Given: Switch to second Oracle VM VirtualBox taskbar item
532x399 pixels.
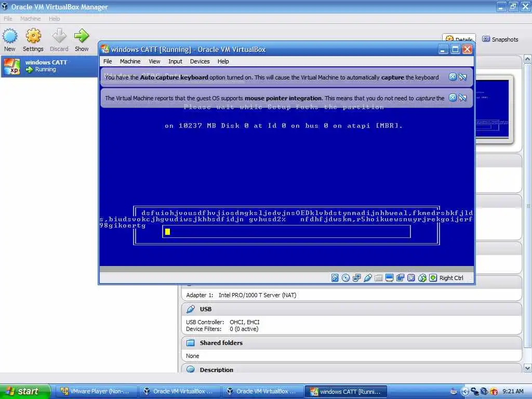Looking at the screenshot, I should (262, 391).
